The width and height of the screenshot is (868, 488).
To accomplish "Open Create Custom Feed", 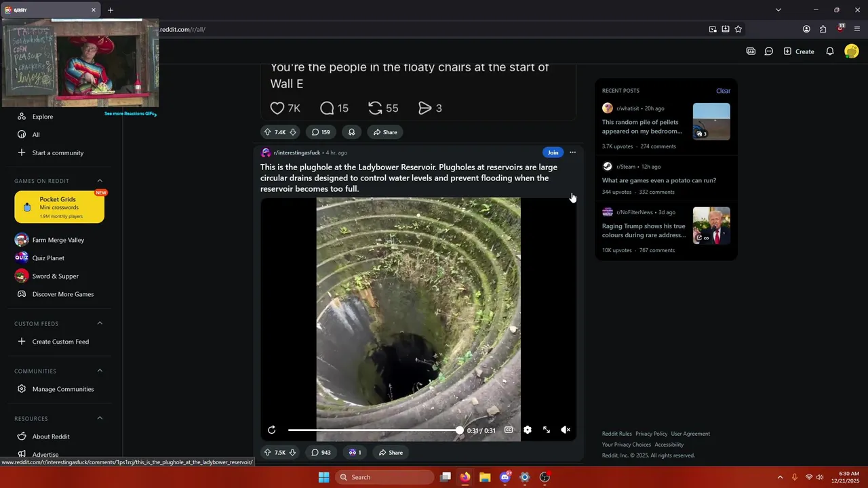I will (60, 342).
